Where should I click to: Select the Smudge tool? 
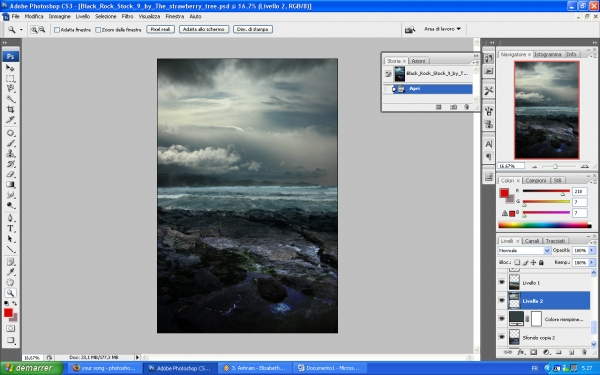pos(10,195)
